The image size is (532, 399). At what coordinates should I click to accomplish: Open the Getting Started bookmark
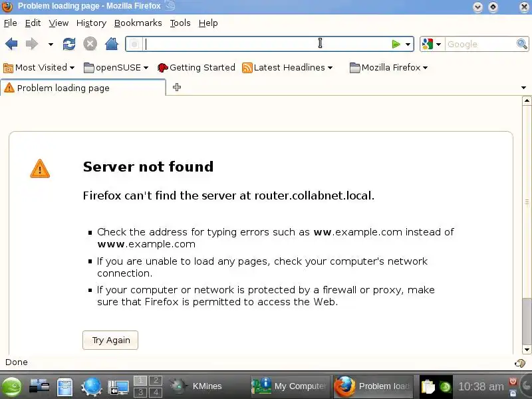point(196,68)
